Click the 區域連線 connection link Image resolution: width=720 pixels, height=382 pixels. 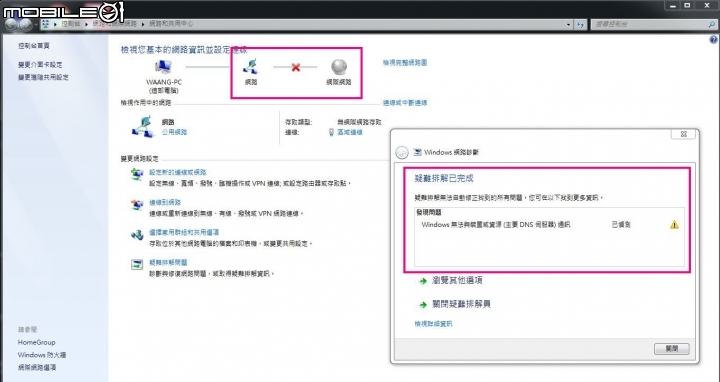pyautogui.click(x=350, y=132)
